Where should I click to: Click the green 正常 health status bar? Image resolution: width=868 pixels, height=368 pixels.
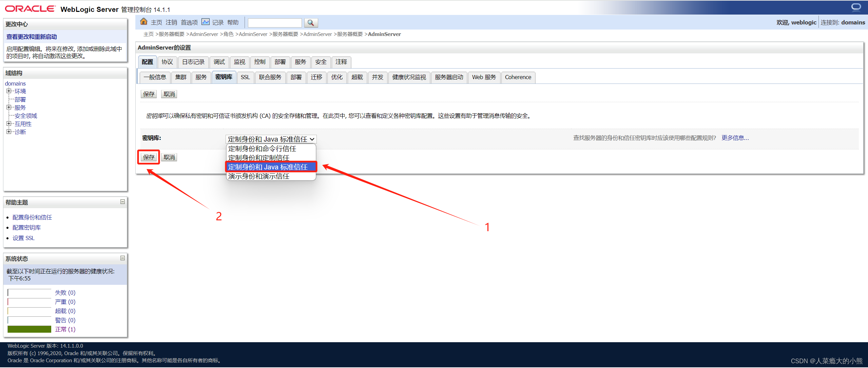coord(29,329)
